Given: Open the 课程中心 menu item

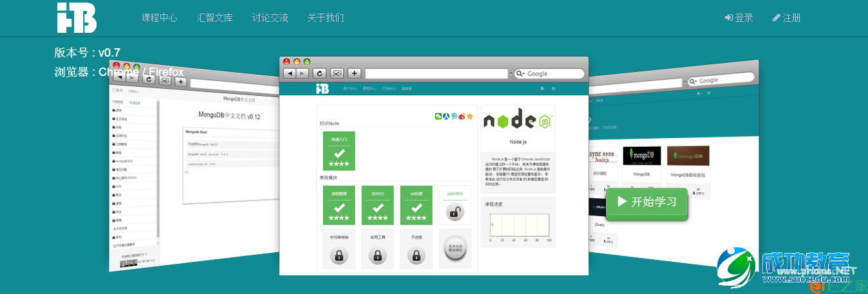Looking at the screenshot, I should tap(160, 18).
